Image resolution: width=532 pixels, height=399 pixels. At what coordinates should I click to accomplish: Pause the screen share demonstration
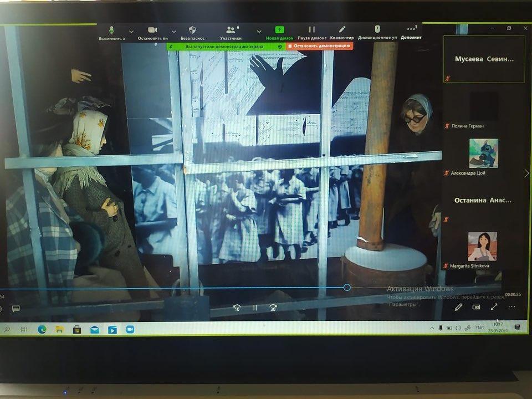[x=311, y=30]
